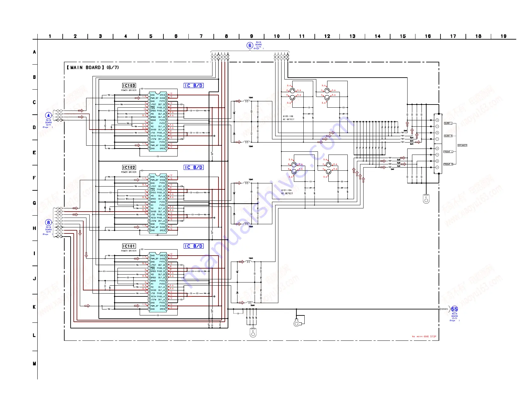Click the earth terminal symbol under the speaker connector

click(426, 199)
